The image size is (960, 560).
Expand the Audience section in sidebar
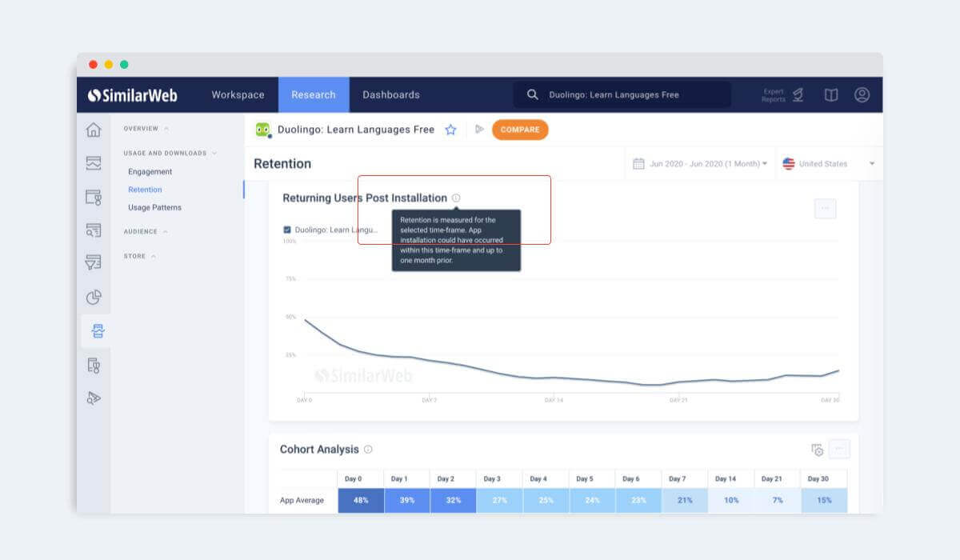coord(145,232)
